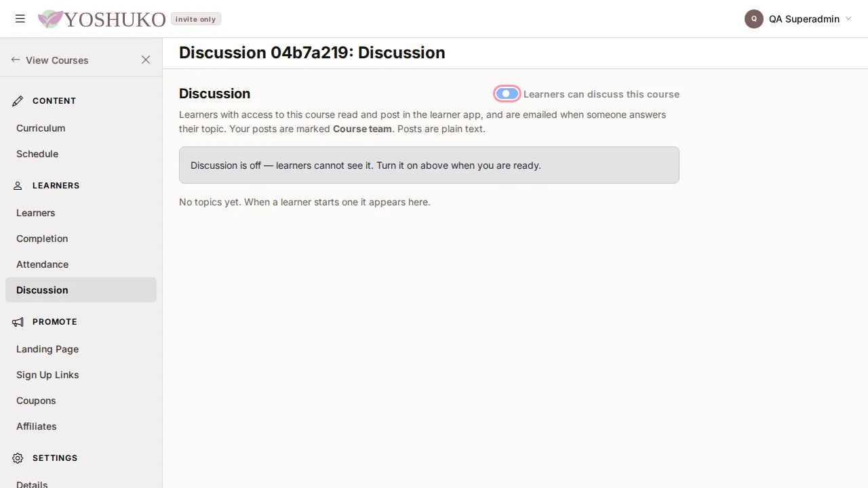
Task: Open the hamburger navigation menu
Action: tap(20, 19)
